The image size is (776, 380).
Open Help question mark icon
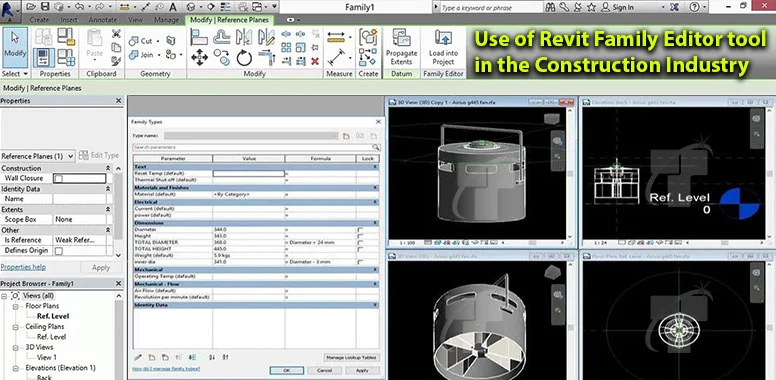(694, 7)
